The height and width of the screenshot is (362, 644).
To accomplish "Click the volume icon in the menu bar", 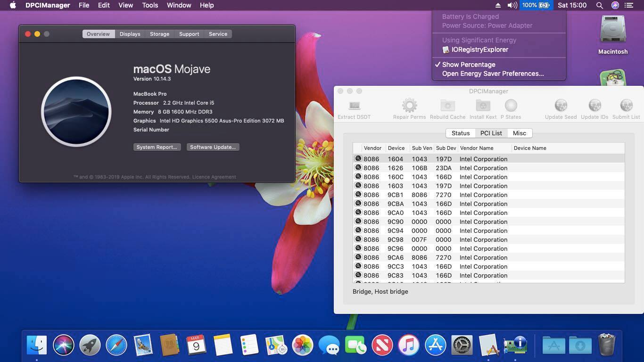I will [512, 5].
